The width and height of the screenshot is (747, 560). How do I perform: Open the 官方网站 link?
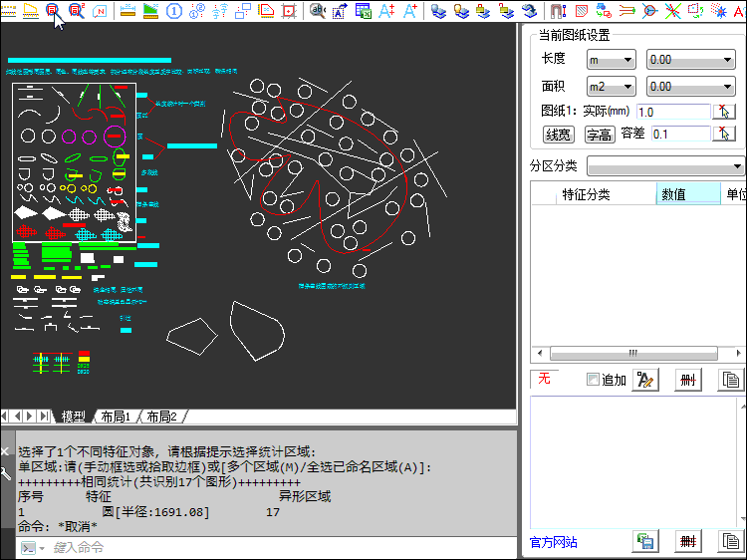click(553, 542)
